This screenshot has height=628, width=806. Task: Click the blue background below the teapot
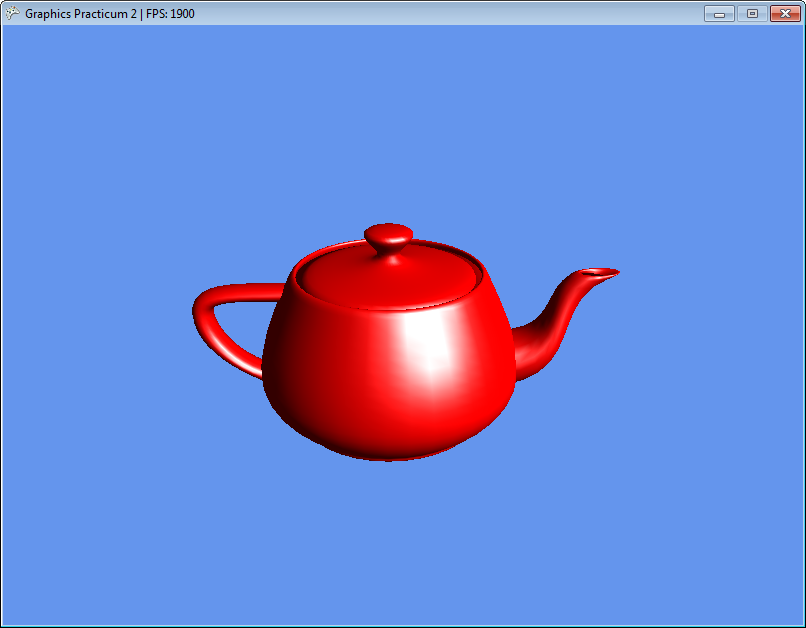[400, 540]
